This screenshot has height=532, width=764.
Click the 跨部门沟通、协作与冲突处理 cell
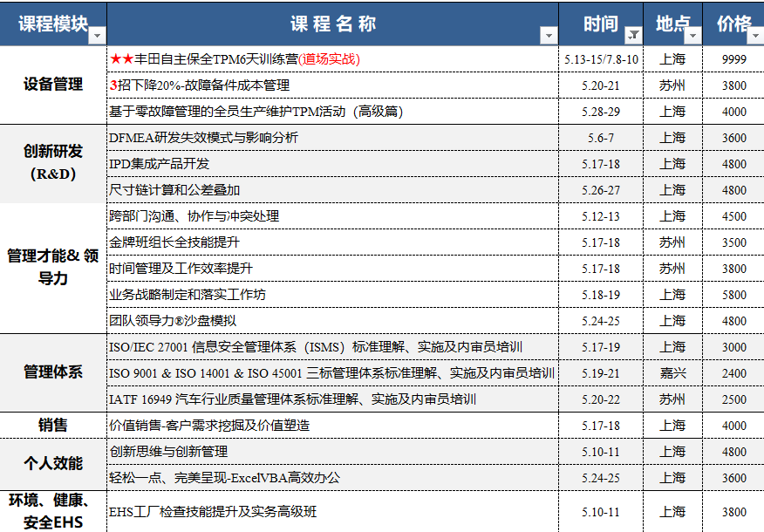tap(333, 216)
